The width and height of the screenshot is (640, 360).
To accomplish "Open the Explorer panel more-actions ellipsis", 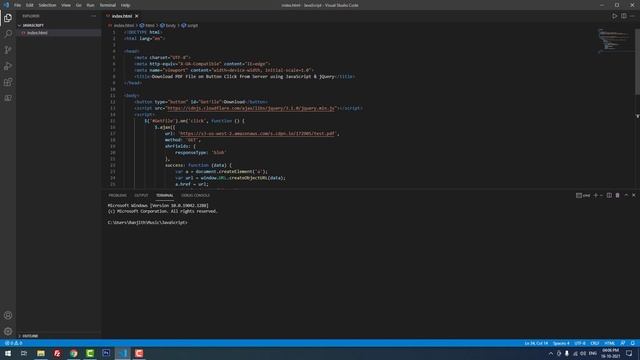I will pos(93,16).
